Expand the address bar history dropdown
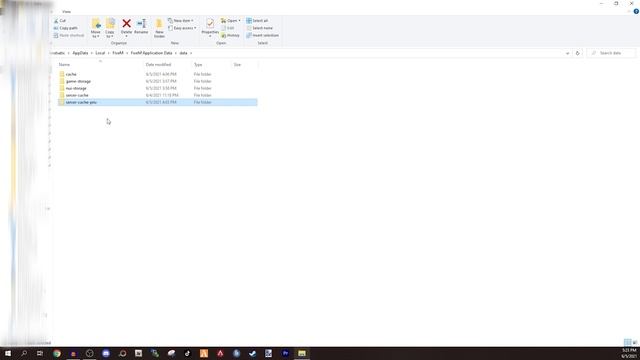Screen dimensions: 640x360 pos(567,53)
